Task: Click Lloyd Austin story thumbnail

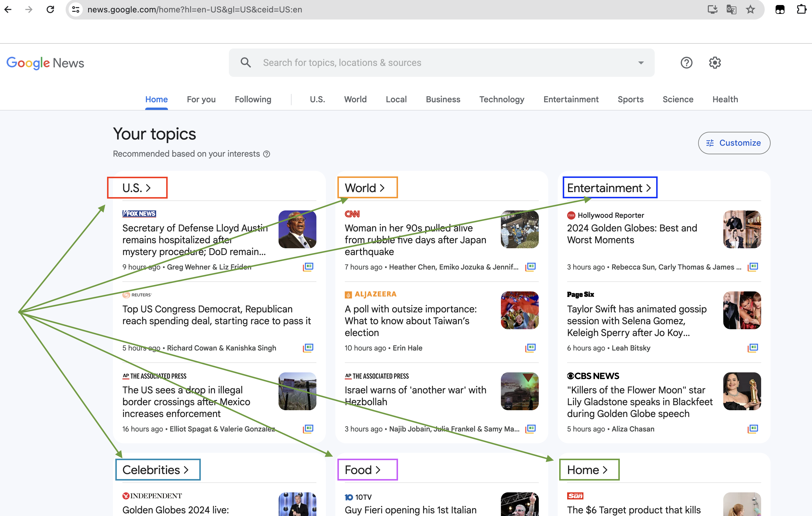Action: coord(297,229)
